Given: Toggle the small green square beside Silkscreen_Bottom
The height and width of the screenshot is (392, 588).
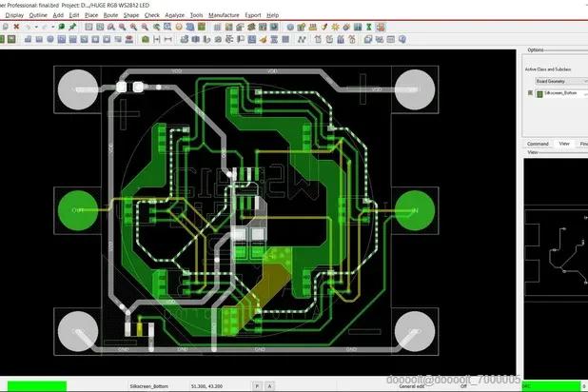Looking at the screenshot, I should [530, 92].
